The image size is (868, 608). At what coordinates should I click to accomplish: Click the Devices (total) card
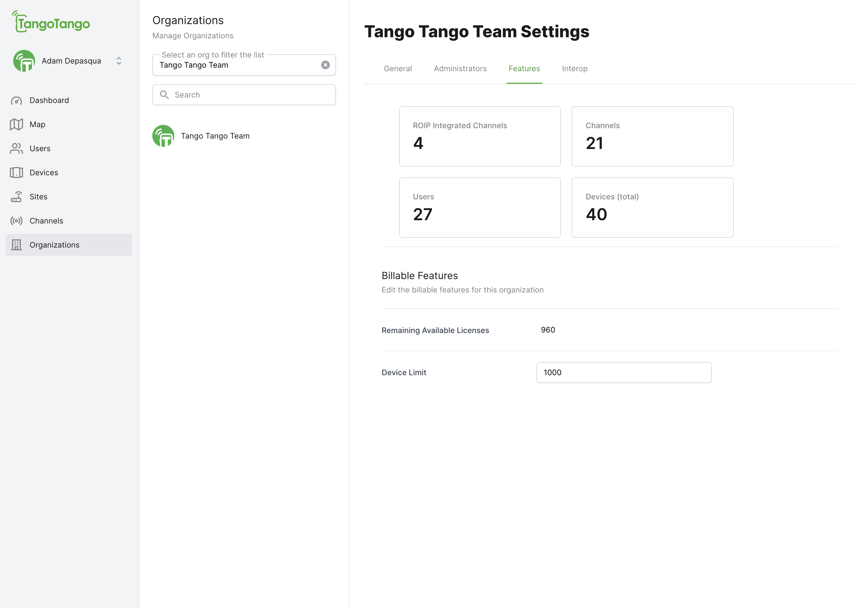pos(652,207)
